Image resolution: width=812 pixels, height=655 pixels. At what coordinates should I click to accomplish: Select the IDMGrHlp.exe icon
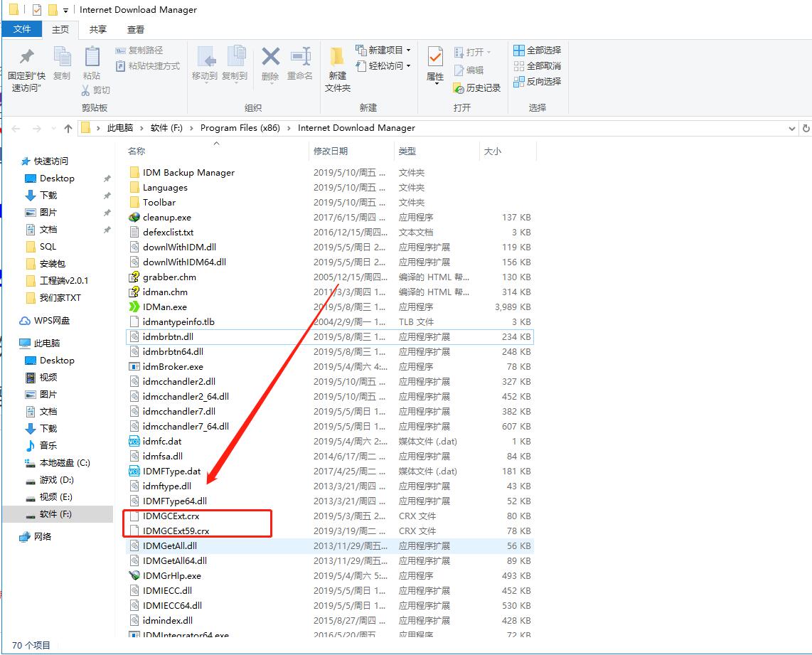[134, 576]
